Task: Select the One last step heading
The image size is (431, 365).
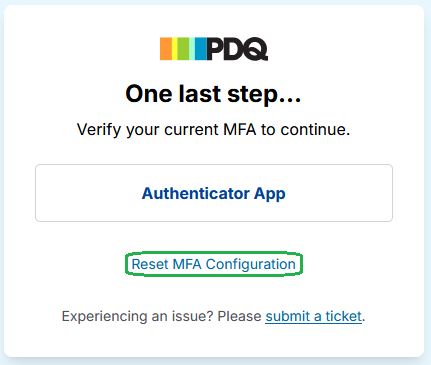Action: 213,94
